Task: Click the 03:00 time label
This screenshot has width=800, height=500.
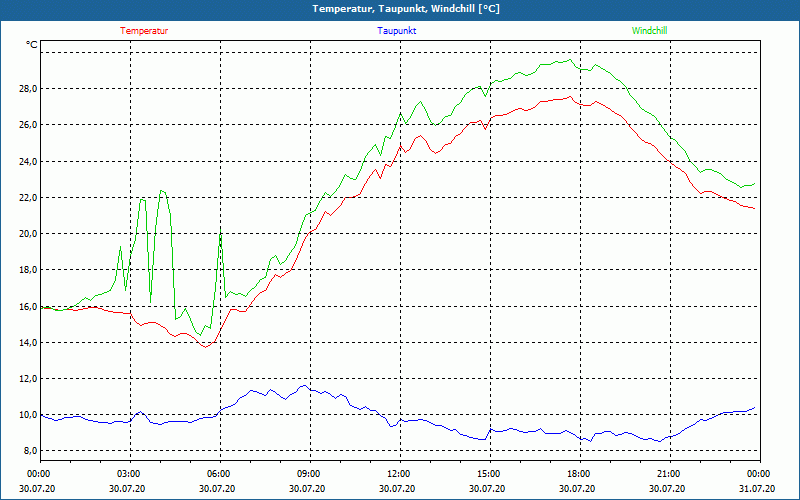Action: coord(128,474)
